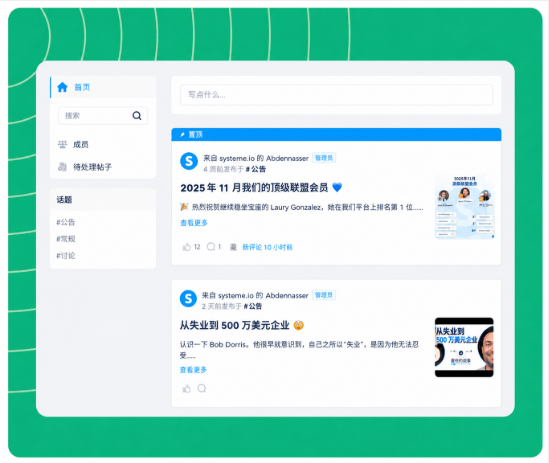The width and height of the screenshot is (549, 463).
Task: Click the 管理员 badge on the 2 天前 post
Action: [324, 295]
